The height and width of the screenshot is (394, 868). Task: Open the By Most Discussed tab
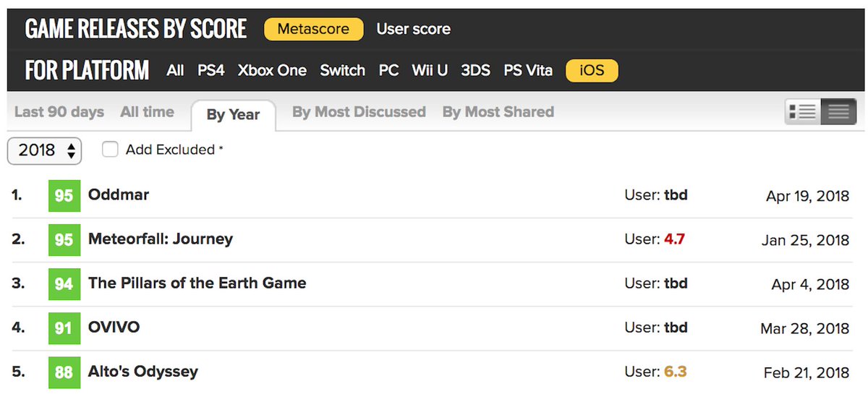coord(359,112)
